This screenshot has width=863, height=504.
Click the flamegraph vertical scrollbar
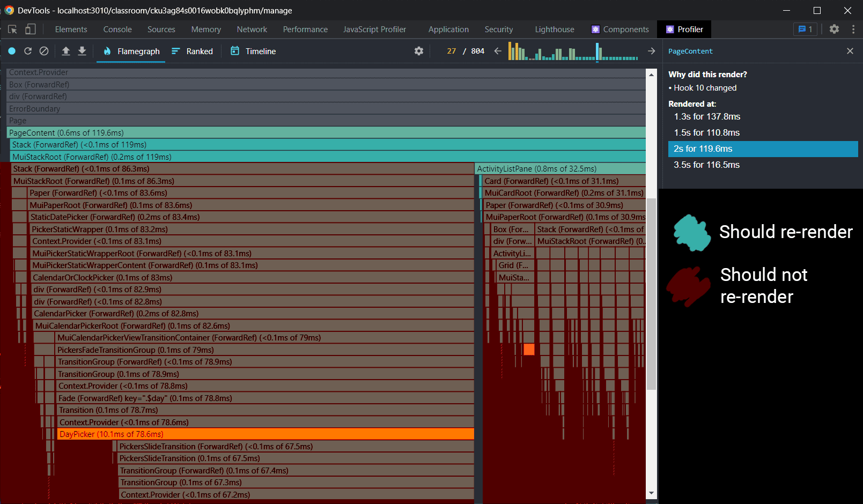point(651,294)
